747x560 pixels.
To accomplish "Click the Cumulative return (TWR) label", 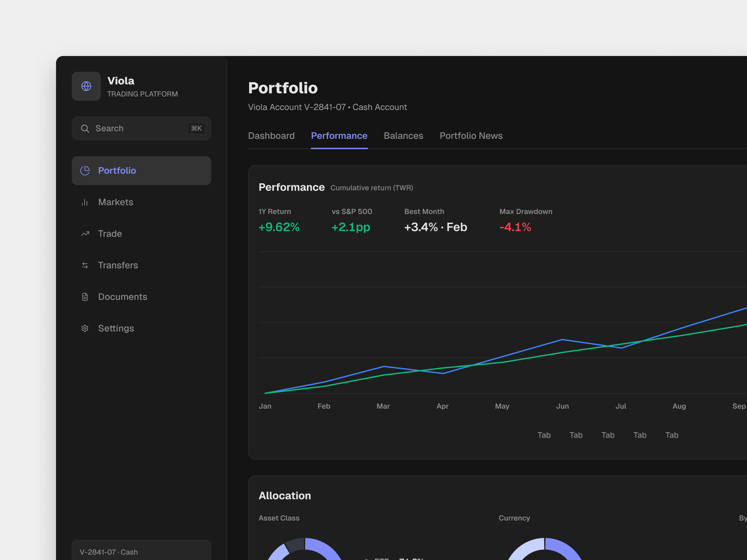I will 372,188.
